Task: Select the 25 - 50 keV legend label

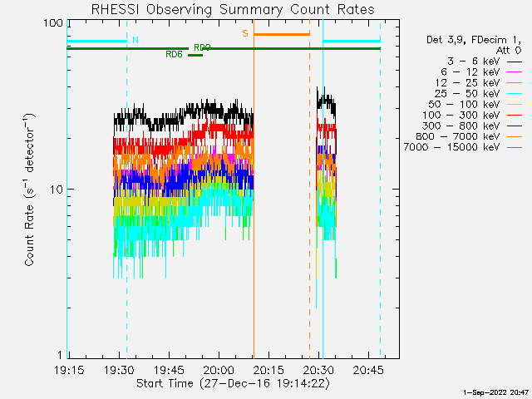Action: tap(467, 94)
